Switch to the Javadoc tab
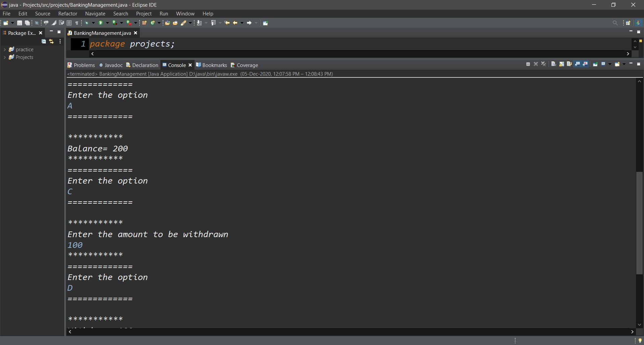Screen dimensions: 644x345 pos(111,65)
